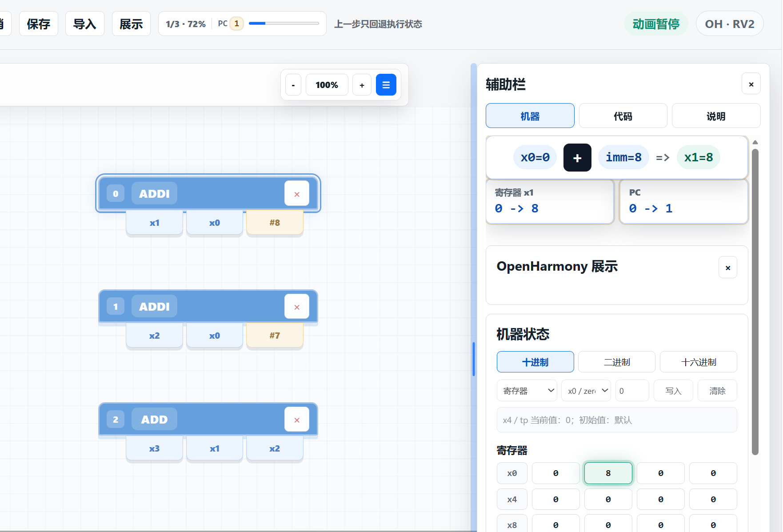Switch to the 说明 tab
Image resolution: width=783 pixels, height=532 pixels.
tap(716, 116)
